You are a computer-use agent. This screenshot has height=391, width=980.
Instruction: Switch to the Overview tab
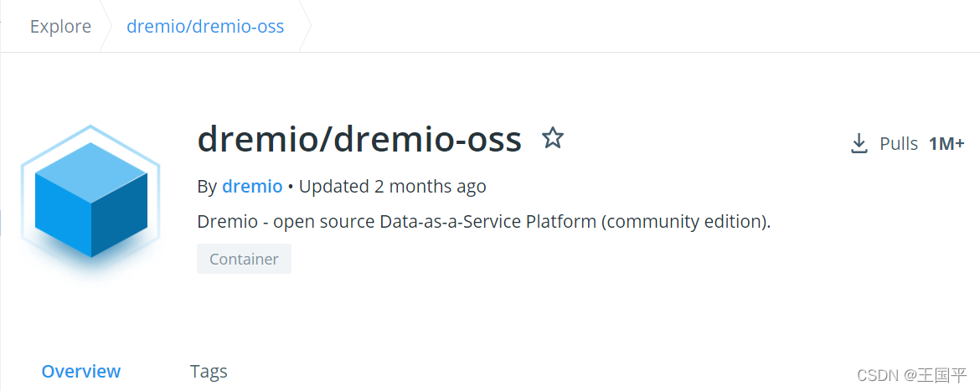click(x=81, y=371)
